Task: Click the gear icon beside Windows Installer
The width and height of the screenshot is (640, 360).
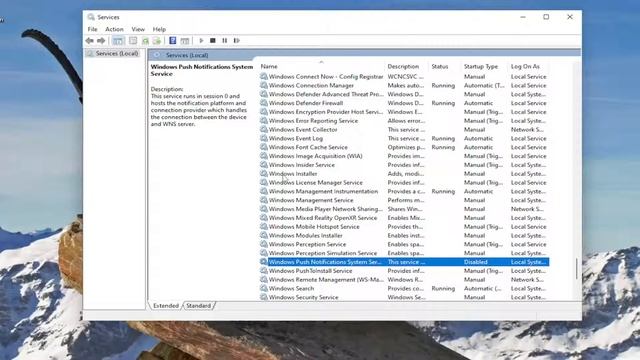Action: coord(264,173)
